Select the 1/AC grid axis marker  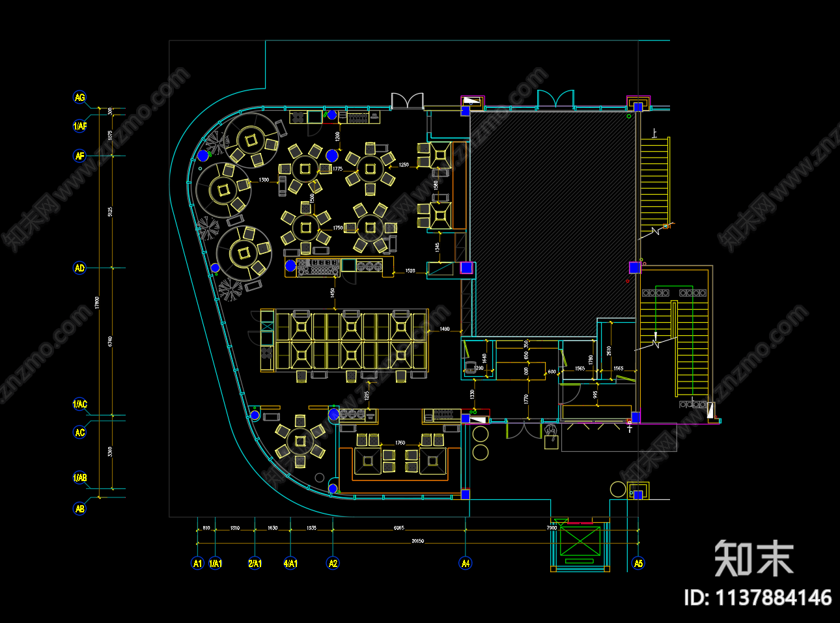tap(79, 404)
